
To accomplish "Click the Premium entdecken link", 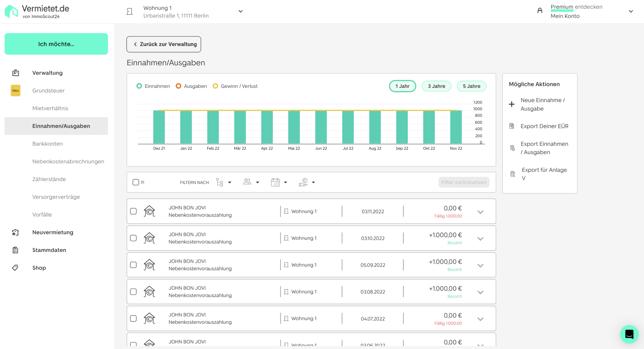I will click(576, 7).
